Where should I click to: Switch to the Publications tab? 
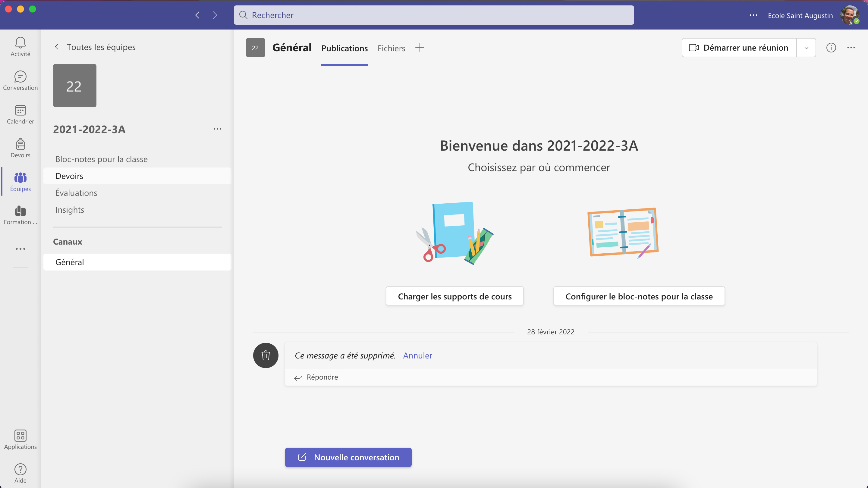pos(344,48)
